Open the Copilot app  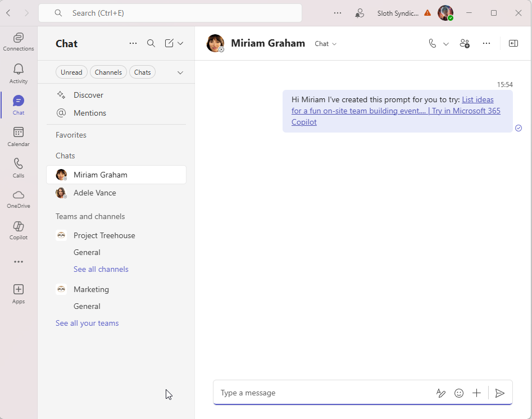click(18, 229)
